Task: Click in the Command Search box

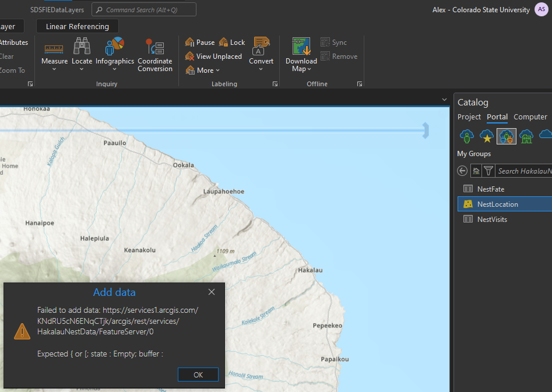Action: tap(144, 10)
